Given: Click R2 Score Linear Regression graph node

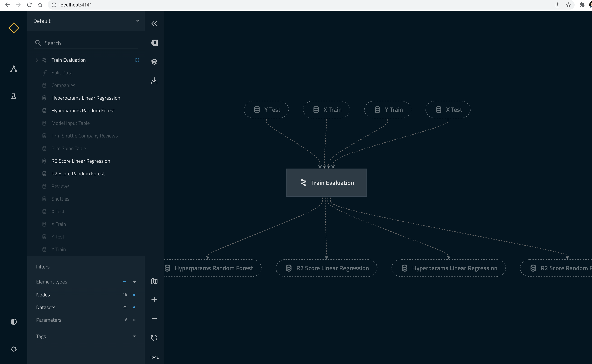Looking at the screenshot, I should click(326, 268).
